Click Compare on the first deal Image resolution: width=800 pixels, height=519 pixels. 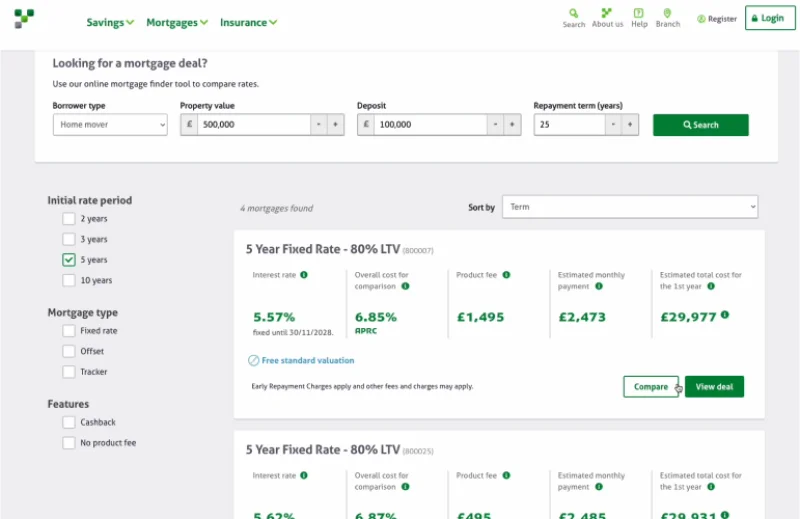click(651, 387)
